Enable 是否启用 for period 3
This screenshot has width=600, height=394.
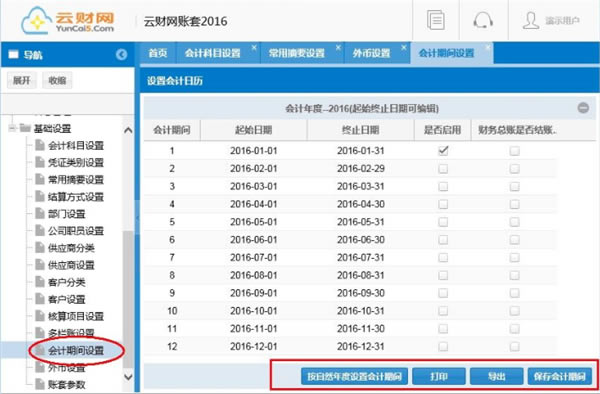pos(443,186)
